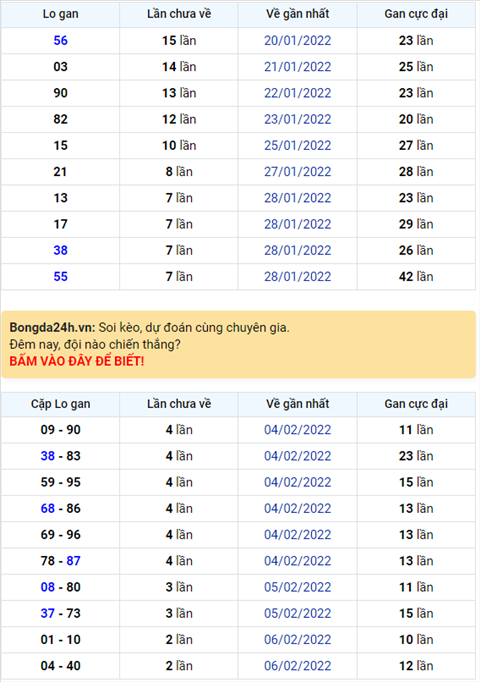Select the 'Cặp Lo gan' column header
Screen dimensions: 480x682
pyautogui.click(x=60, y=404)
